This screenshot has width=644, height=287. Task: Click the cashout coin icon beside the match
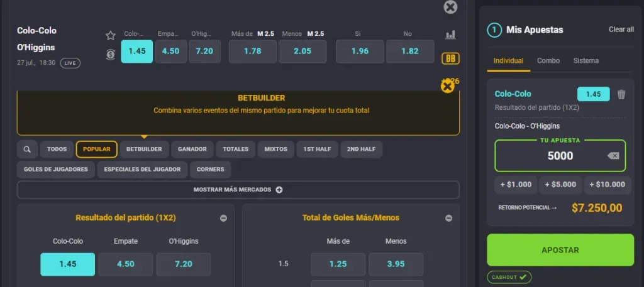pos(111,54)
